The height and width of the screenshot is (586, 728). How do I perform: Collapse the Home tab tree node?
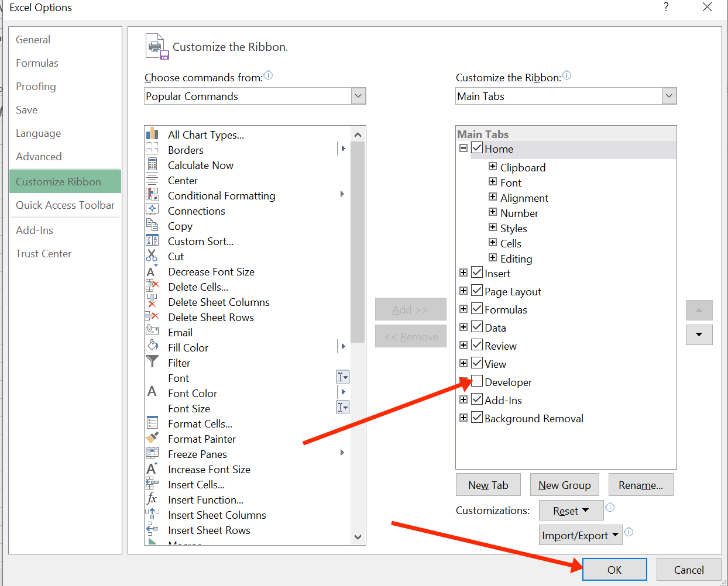pos(463,148)
